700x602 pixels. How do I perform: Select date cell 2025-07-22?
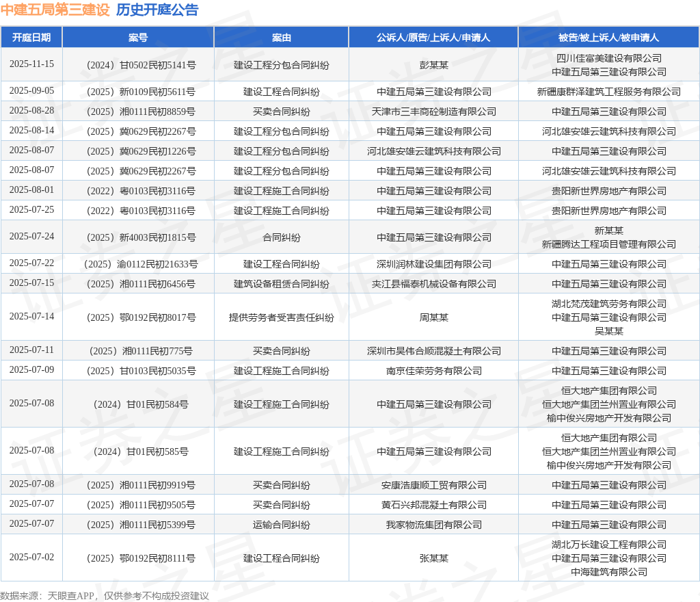(31, 263)
